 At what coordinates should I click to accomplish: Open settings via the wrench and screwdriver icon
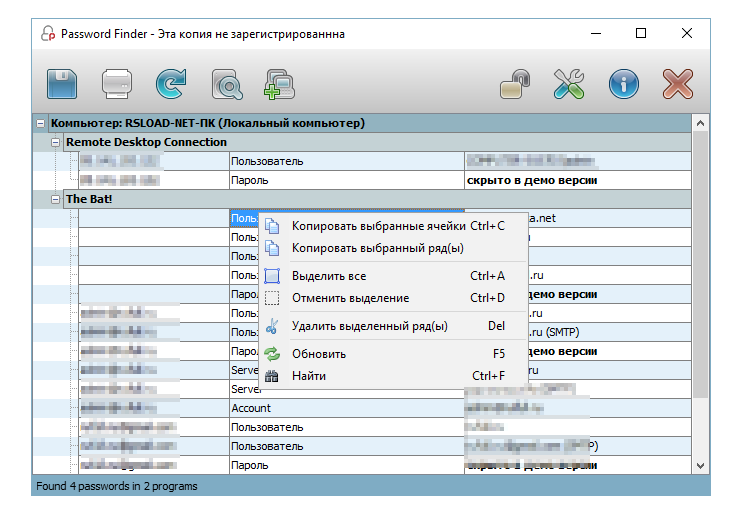[x=569, y=84]
